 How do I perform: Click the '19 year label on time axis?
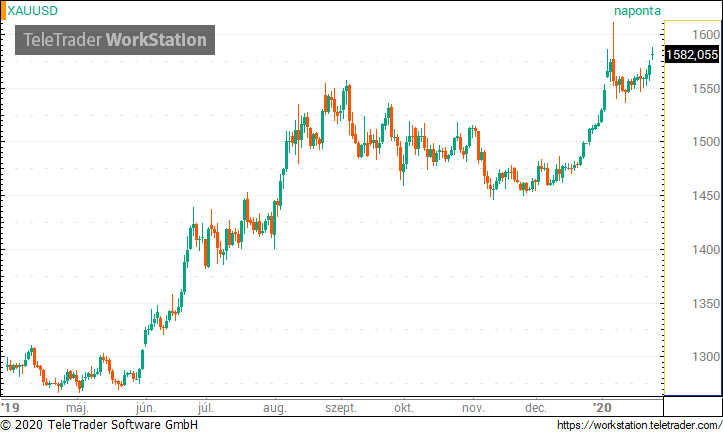click(x=10, y=408)
